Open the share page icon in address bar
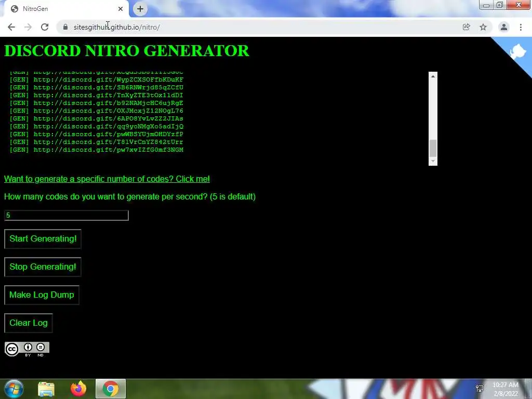The height and width of the screenshot is (399, 532). pos(467,27)
